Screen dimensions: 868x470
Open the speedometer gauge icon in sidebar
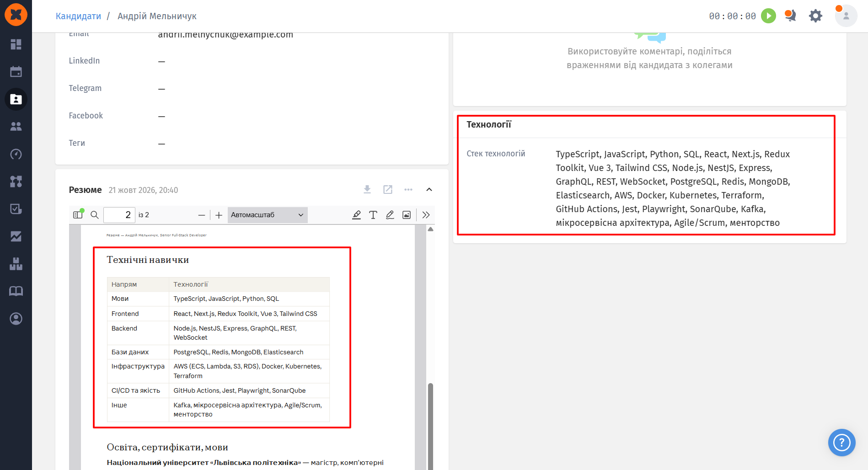click(x=16, y=154)
